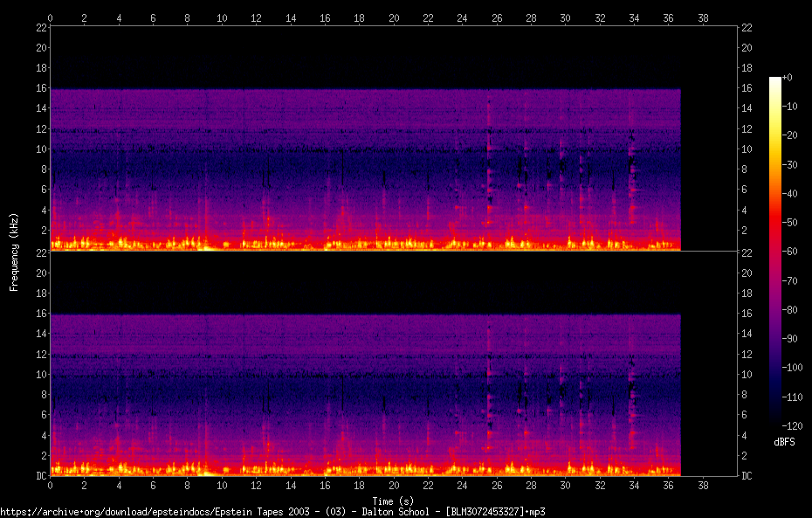Click the upper channel's 16 kHz label on left axis

39,88
